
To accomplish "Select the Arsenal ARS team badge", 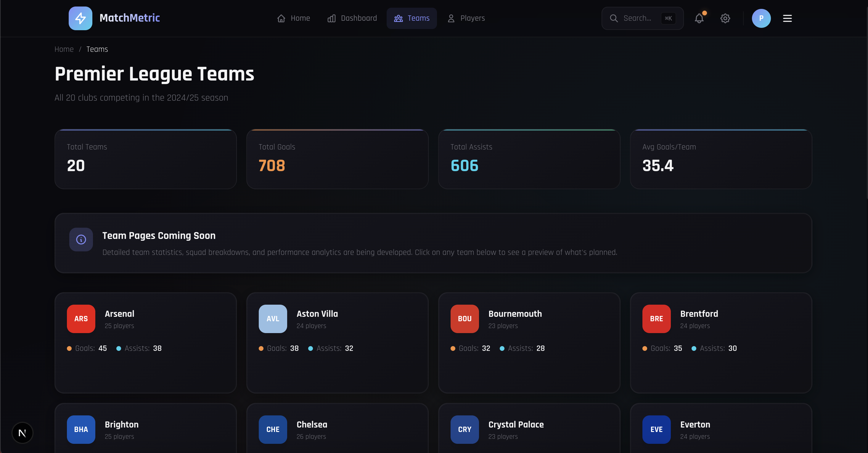I will 81,319.
